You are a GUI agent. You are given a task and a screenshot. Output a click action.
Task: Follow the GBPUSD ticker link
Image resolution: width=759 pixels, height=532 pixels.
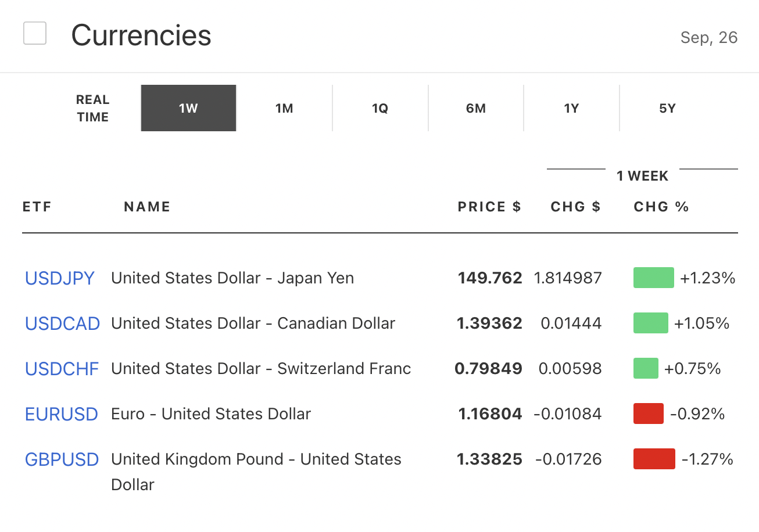point(62,459)
